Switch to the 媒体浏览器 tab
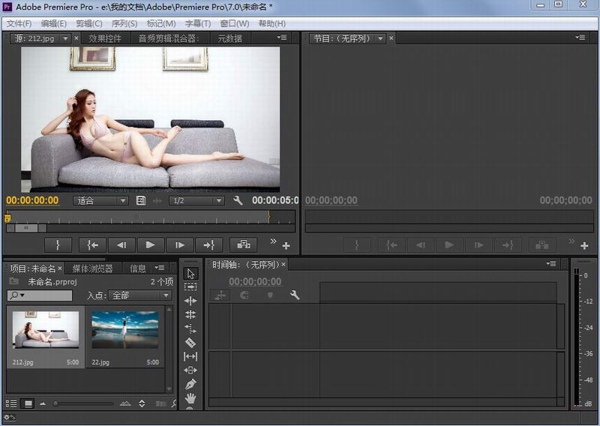This screenshot has width=600, height=426. 91,268
